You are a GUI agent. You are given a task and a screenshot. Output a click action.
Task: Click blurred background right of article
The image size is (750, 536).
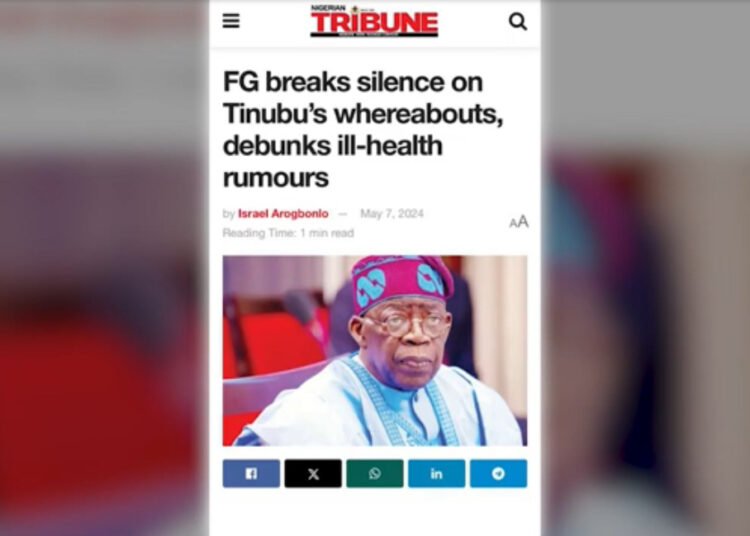(x=645, y=268)
